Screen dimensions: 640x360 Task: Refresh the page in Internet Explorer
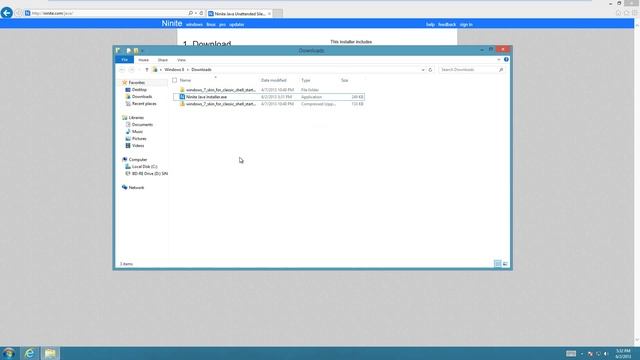(x=201, y=13)
